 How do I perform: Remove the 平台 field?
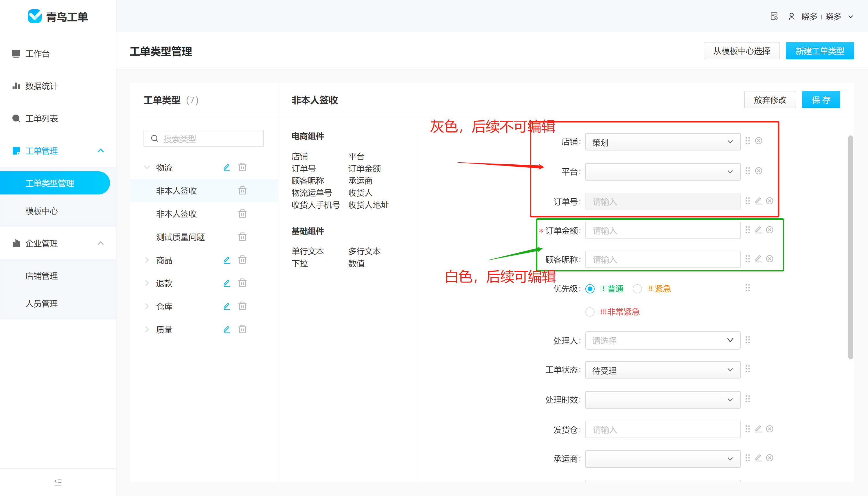[x=759, y=171]
